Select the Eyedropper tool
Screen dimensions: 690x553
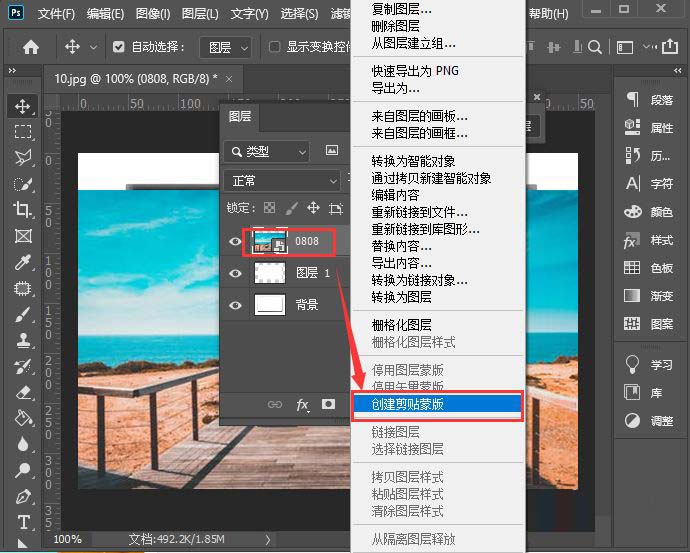(22, 262)
